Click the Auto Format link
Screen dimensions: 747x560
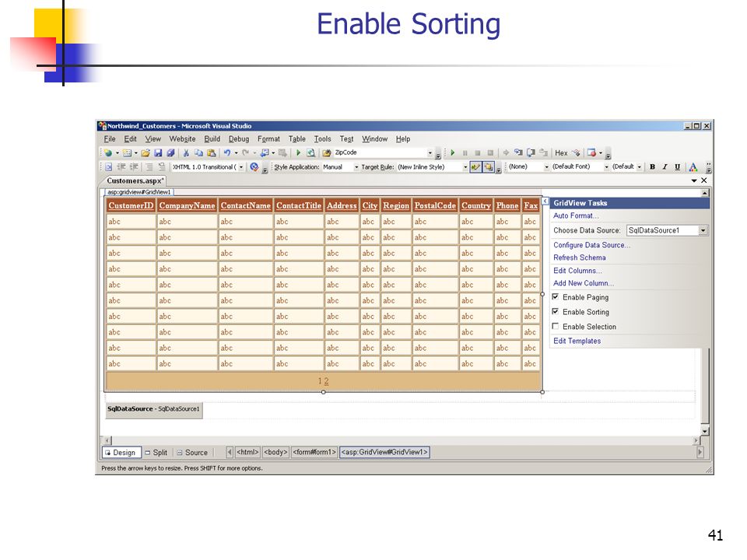coord(576,215)
